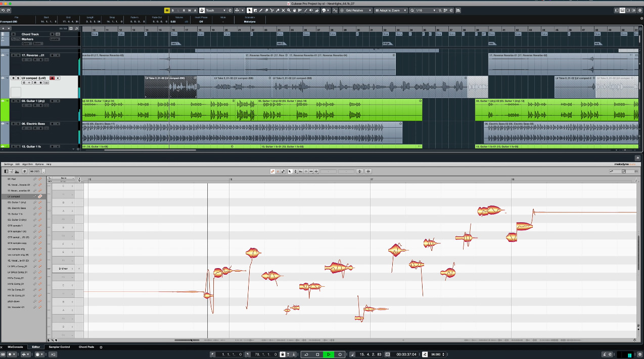The image size is (644, 359).
Task: Select the 13. Guitar 1 fx track header
Action: pos(31,146)
